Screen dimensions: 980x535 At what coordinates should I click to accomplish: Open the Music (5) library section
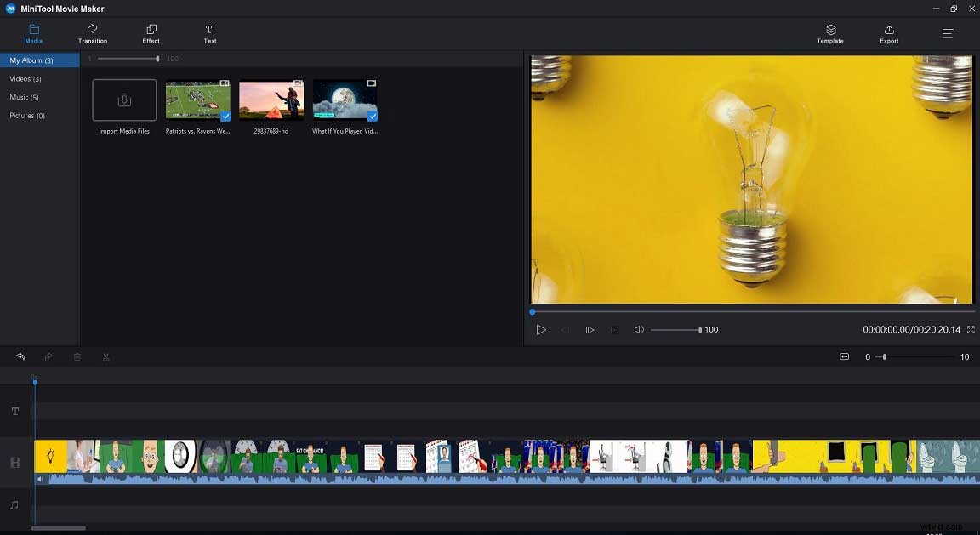[24, 97]
